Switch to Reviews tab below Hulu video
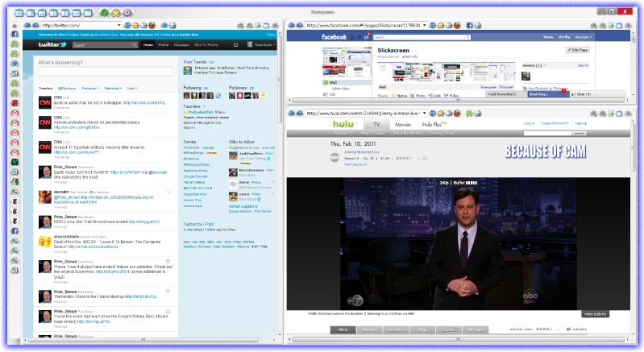Viewport: 644px width, 352px height. tap(369, 329)
